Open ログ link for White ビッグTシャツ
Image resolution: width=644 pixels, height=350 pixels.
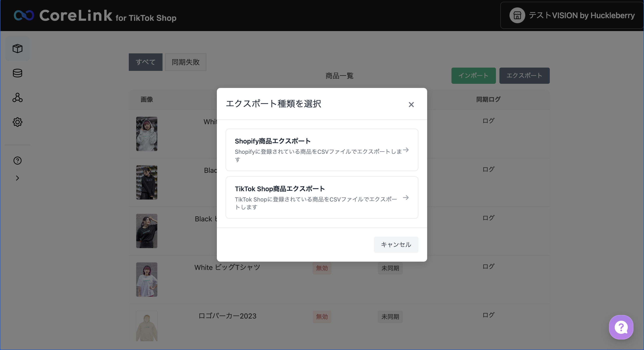[488, 266]
